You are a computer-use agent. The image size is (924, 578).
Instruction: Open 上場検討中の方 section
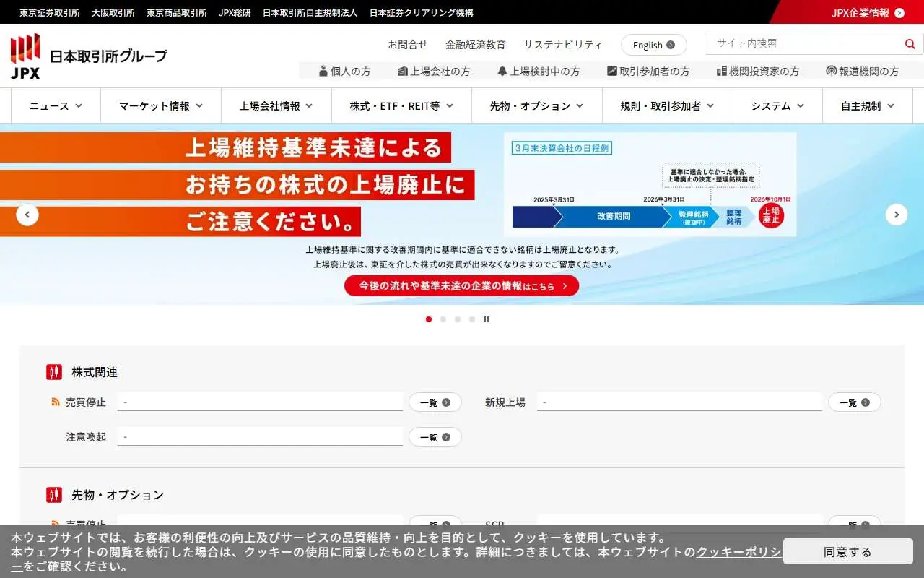pos(539,71)
